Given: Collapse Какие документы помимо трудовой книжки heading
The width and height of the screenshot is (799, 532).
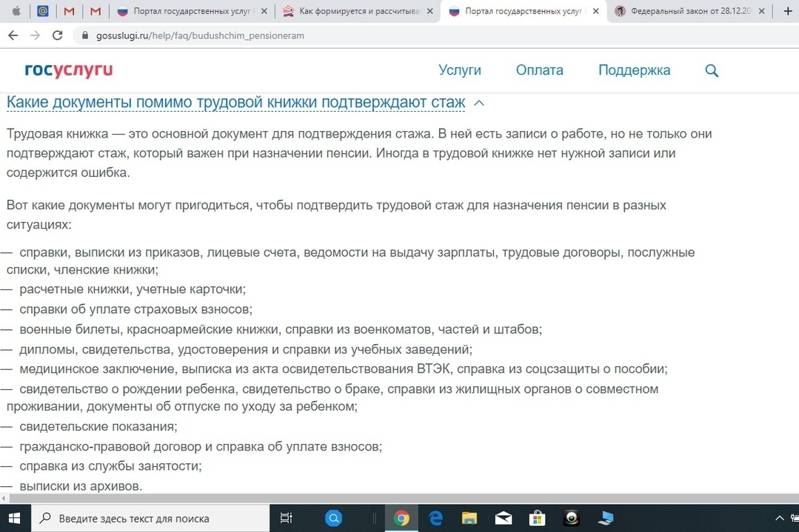Looking at the screenshot, I should [x=236, y=102].
